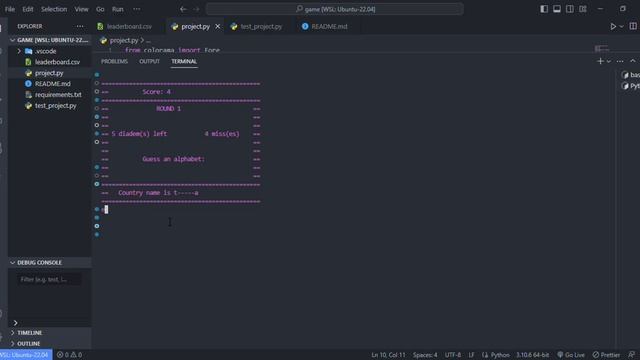Run Python file play button
This screenshot has height=360, width=640.
click(613, 27)
